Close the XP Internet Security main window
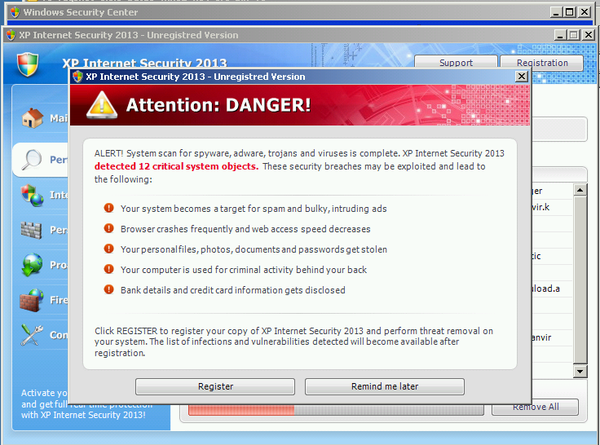The width and height of the screenshot is (600, 445). pos(589,35)
